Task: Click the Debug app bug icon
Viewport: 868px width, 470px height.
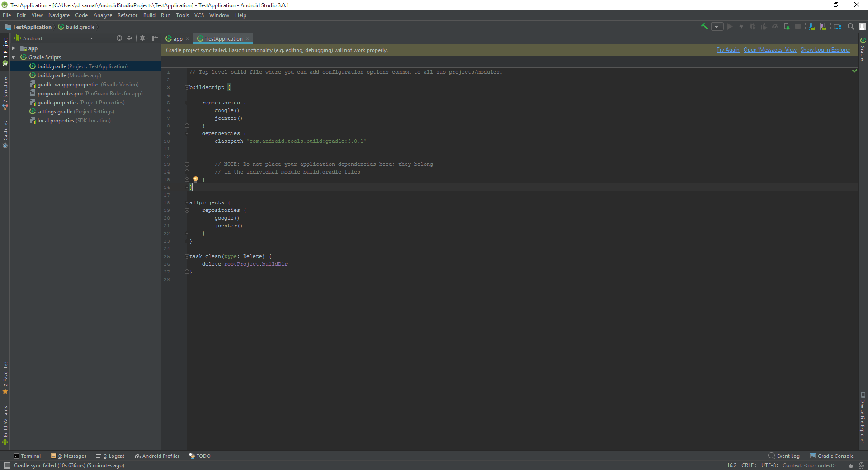Action: [752, 27]
